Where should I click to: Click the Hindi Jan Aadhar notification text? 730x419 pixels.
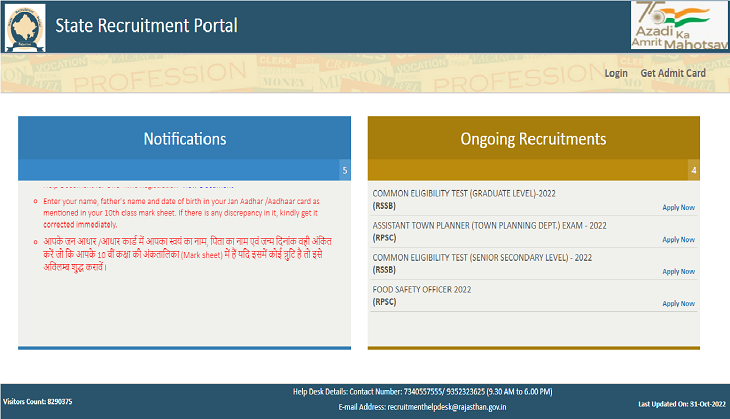tap(187, 254)
